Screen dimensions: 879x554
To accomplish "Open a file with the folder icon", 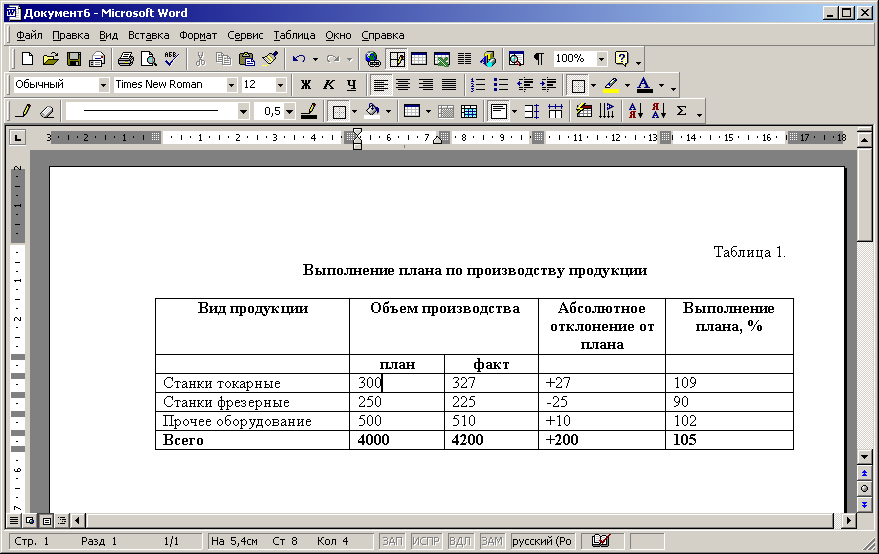I will point(50,58).
